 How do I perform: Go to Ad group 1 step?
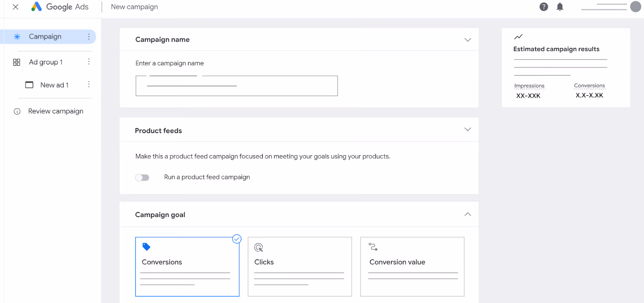[46, 62]
